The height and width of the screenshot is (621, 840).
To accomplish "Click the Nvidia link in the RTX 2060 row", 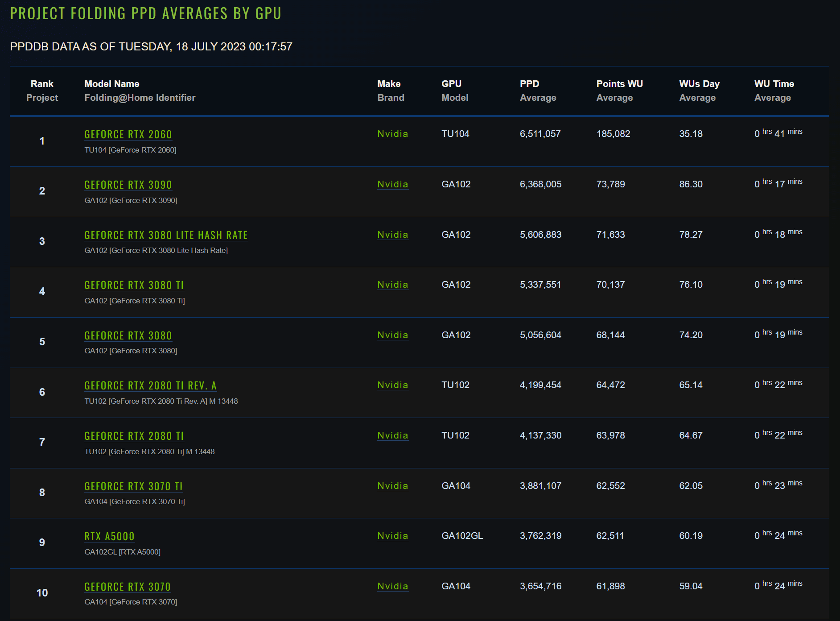I will 392,134.
